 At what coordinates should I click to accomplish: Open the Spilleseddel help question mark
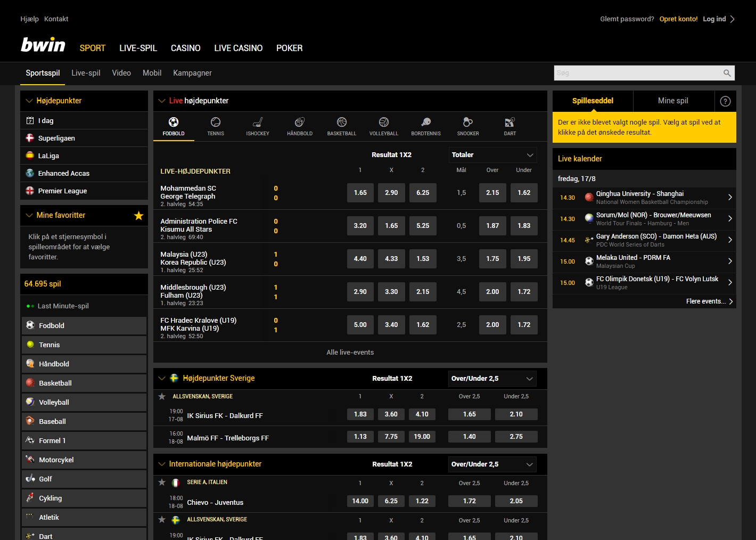click(x=725, y=101)
